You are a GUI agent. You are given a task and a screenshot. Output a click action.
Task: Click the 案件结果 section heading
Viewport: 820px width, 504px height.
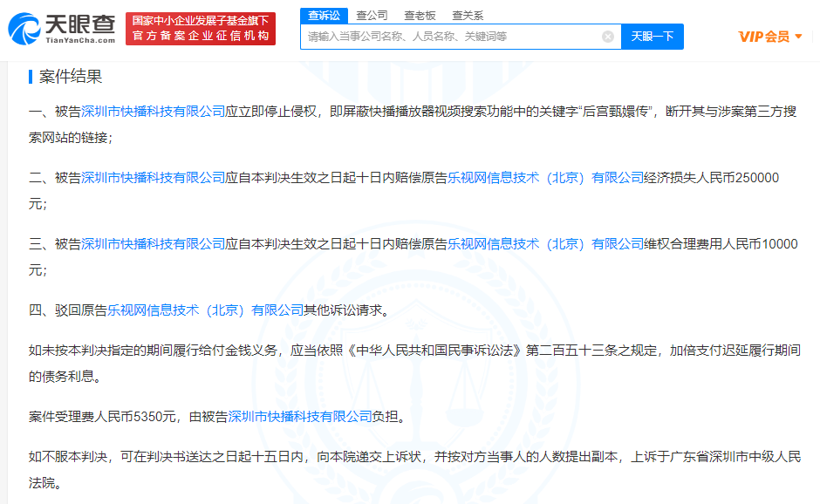pos(71,77)
